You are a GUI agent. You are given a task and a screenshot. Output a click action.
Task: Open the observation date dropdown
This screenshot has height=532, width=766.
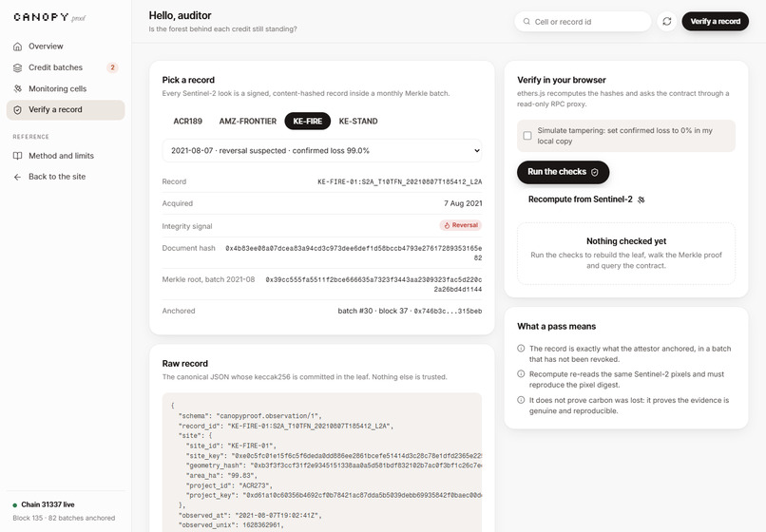pyautogui.click(x=322, y=150)
